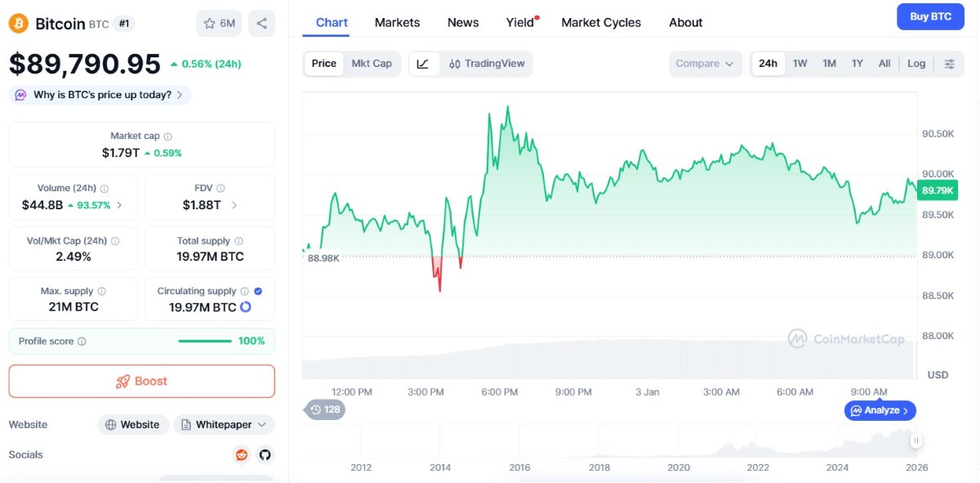Click the info icon beside Total supply
Screen dimensions: 980x483
238,241
